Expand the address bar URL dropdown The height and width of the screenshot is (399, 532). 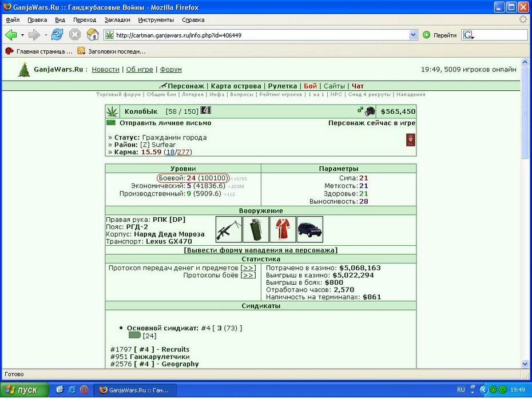(x=413, y=35)
